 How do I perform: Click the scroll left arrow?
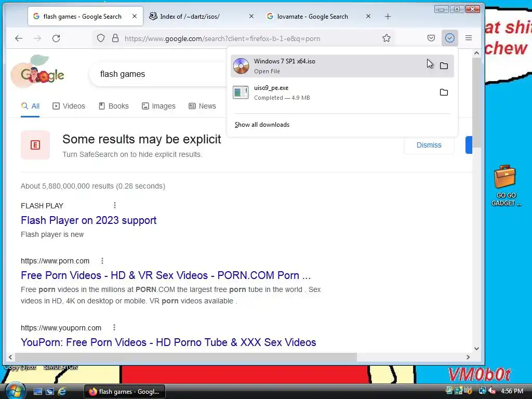click(x=10, y=357)
